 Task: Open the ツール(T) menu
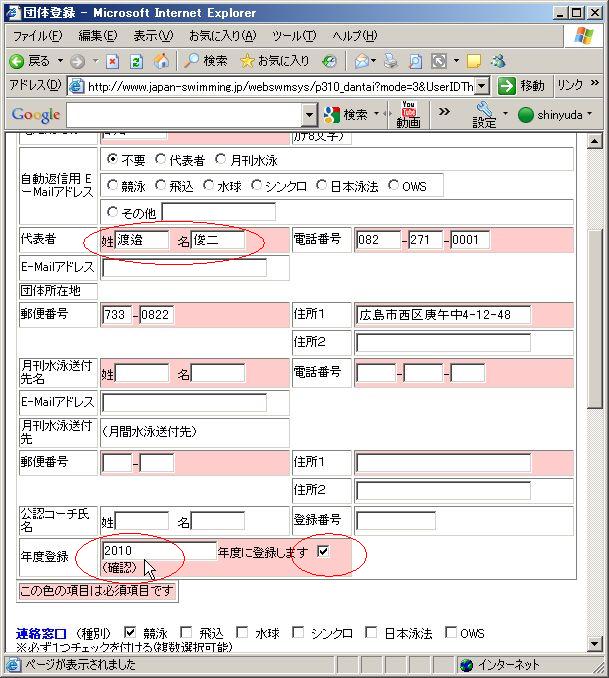coord(294,36)
